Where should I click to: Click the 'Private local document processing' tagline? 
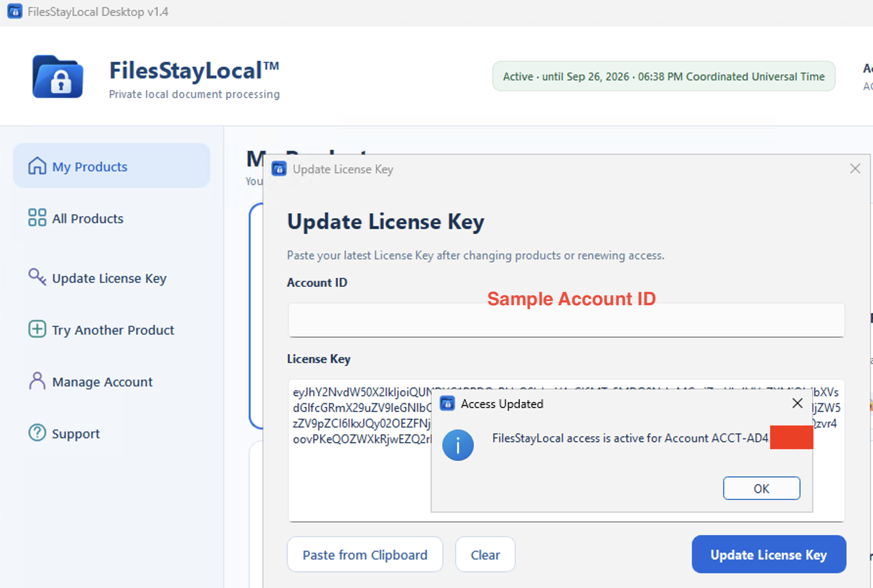pos(194,94)
